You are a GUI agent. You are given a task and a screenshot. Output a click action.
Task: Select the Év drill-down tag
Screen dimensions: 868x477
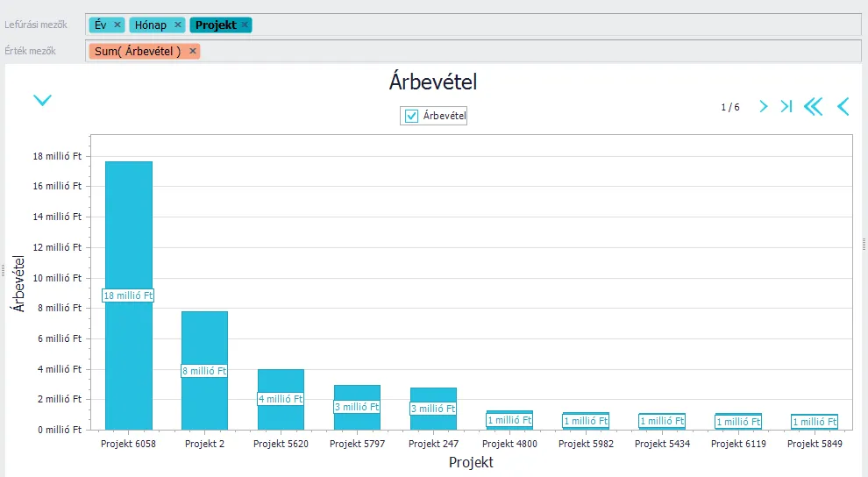pyautogui.click(x=100, y=25)
